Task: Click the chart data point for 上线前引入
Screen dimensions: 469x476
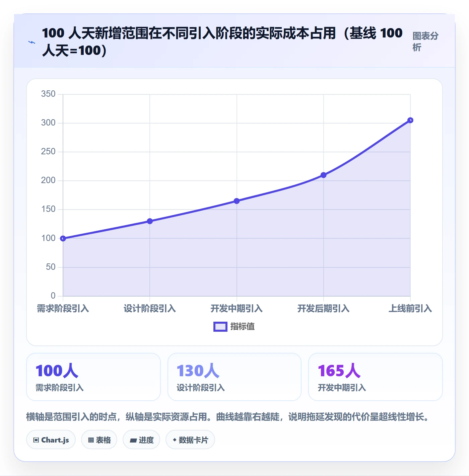Action: [x=410, y=120]
